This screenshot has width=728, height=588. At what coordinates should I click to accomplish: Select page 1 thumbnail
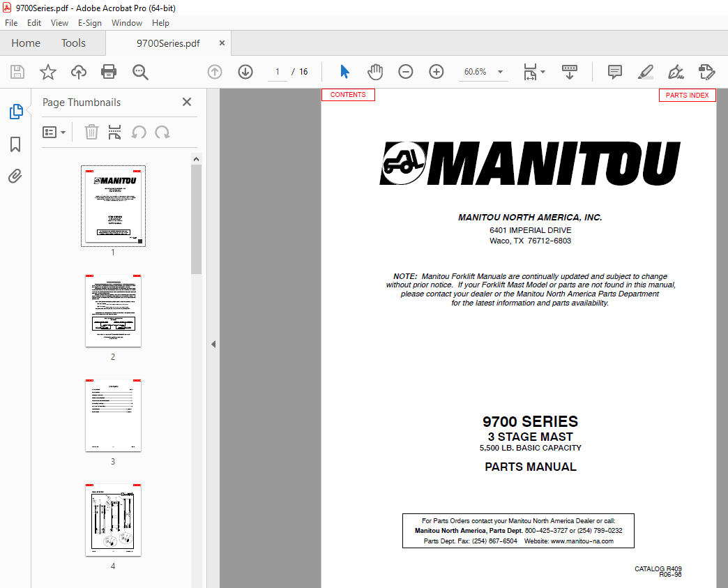[113, 206]
